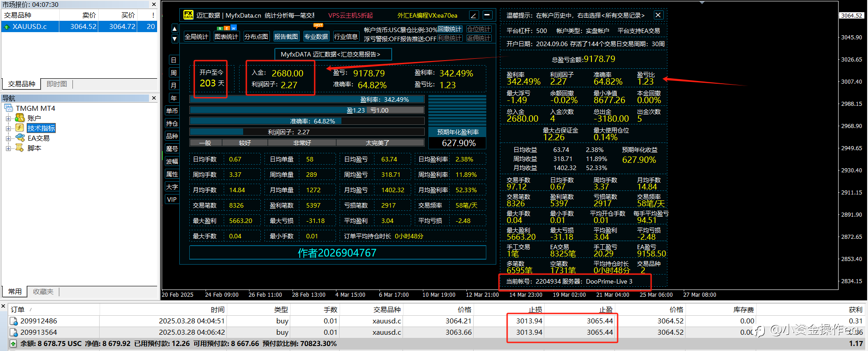The image size is (868, 351).
Task: Open the 分布点图 tab
Action: click(256, 37)
